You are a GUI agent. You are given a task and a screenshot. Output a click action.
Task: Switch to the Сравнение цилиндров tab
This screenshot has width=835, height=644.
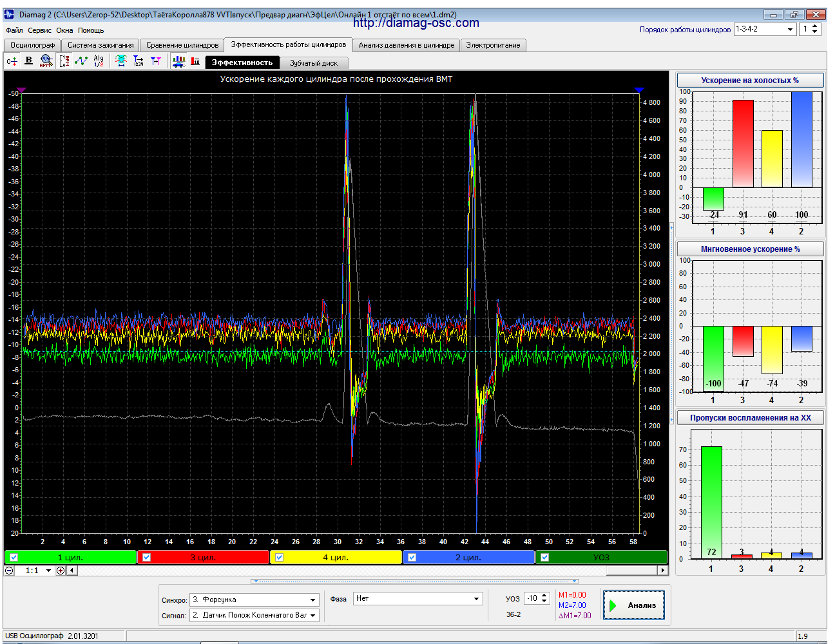182,45
